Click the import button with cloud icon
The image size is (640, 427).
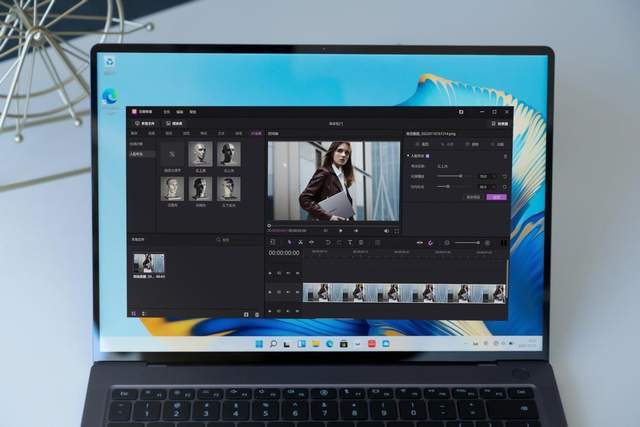145,123
